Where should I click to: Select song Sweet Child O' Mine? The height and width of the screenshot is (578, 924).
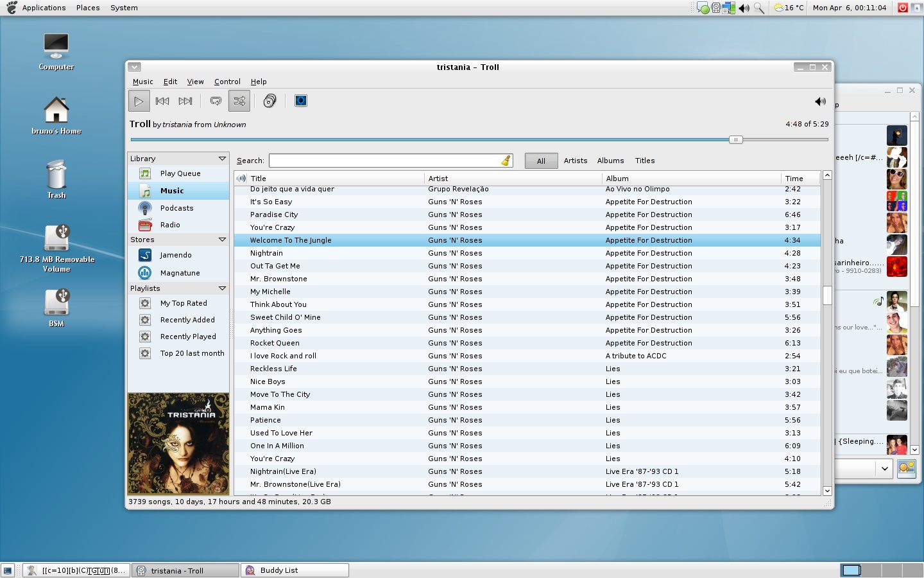point(527,317)
